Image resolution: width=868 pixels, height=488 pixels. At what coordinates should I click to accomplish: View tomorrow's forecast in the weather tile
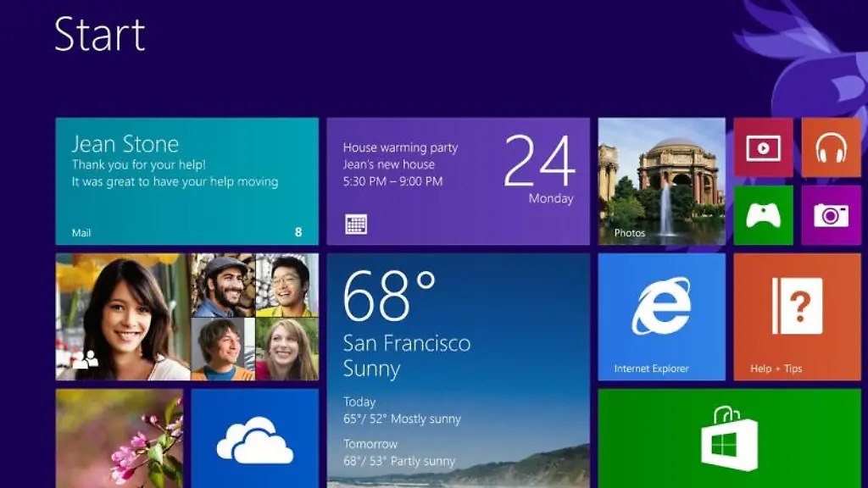click(399, 453)
